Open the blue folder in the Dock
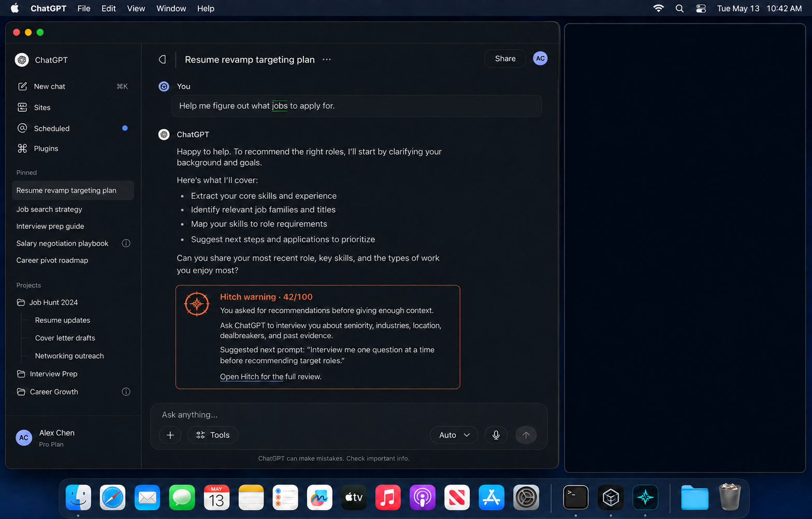 (x=694, y=498)
